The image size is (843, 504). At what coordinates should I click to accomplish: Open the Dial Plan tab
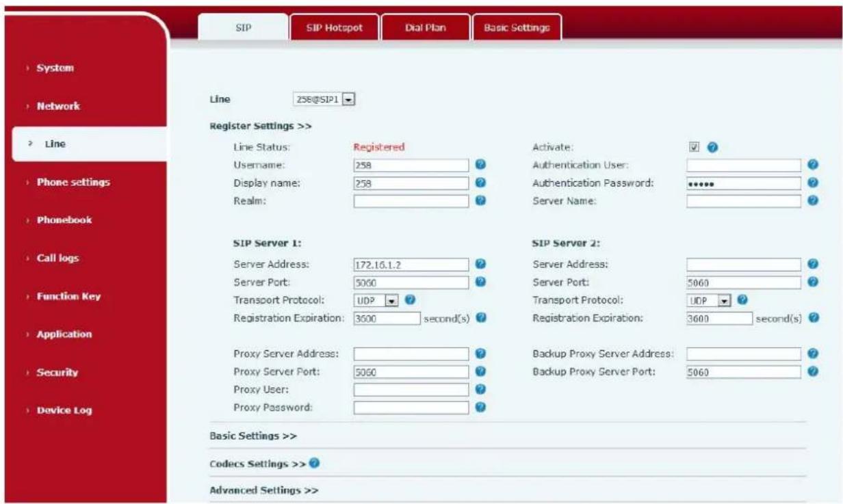426,28
